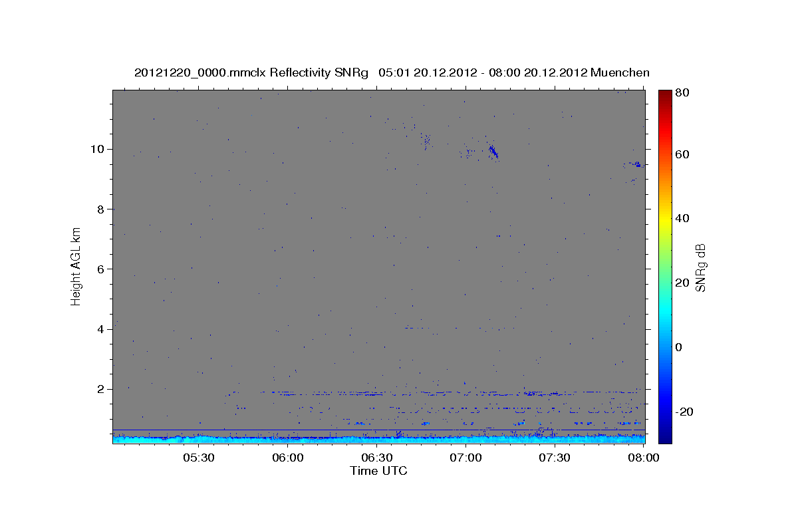Click the colorbar value 20

pyautogui.click(x=684, y=283)
